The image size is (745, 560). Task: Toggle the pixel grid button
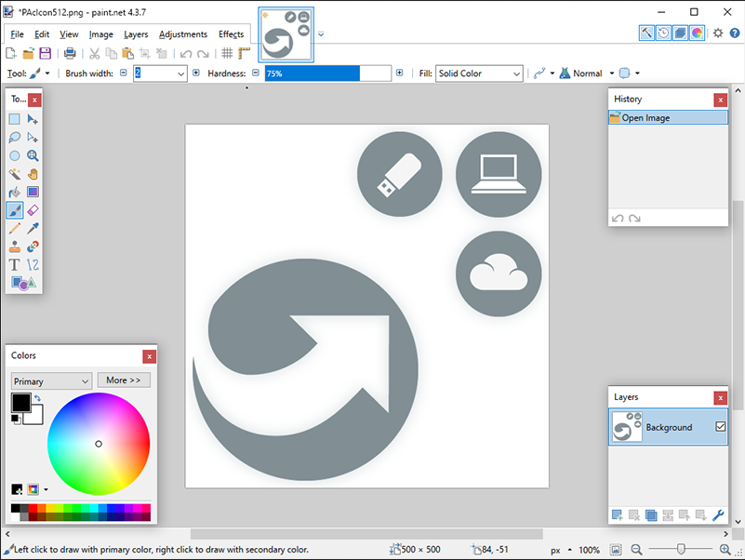[x=227, y=53]
